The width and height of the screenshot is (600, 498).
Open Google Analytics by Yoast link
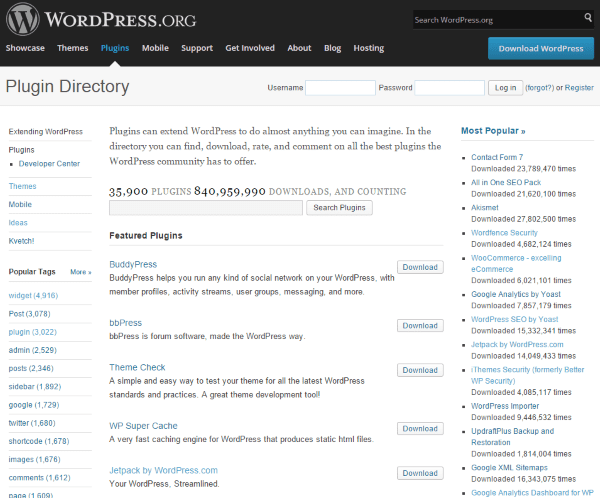[516, 294]
